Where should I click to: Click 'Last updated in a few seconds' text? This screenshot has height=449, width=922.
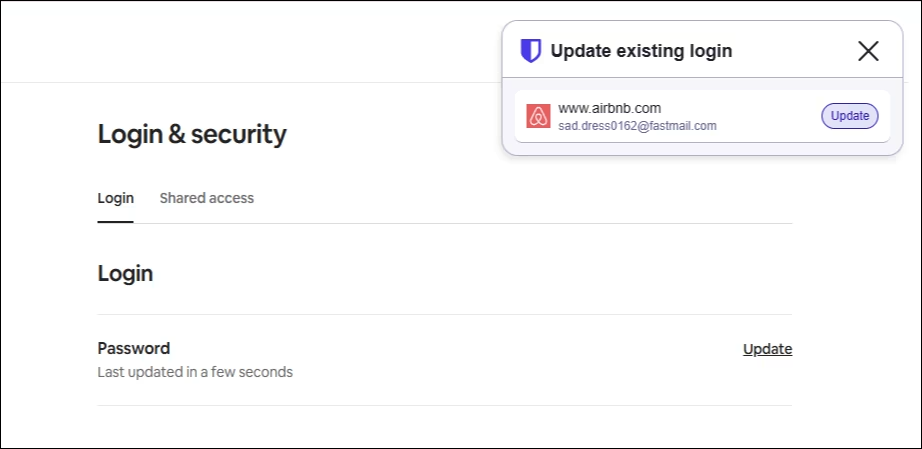[x=195, y=372]
